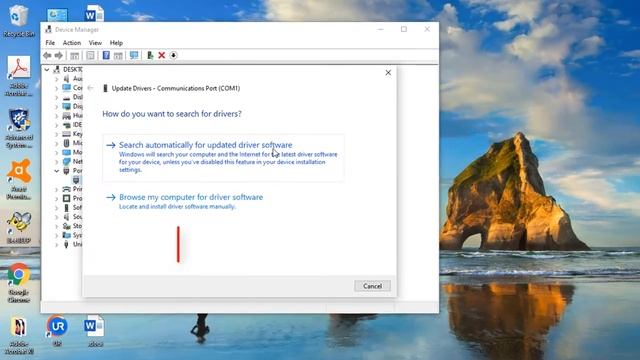The height and width of the screenshot is (360, 640).
Task: Toggle the show/hide console tree toolbar icon
Action: coord(75,55)
